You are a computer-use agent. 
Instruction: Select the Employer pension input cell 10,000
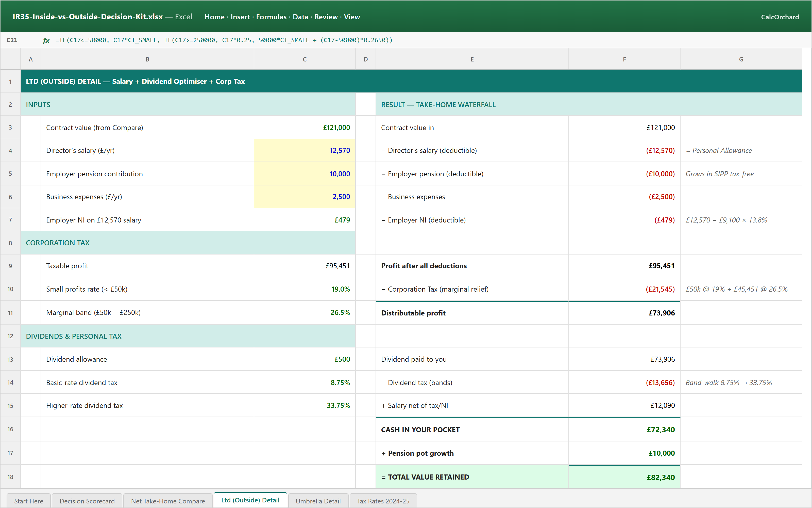[304, 174]
